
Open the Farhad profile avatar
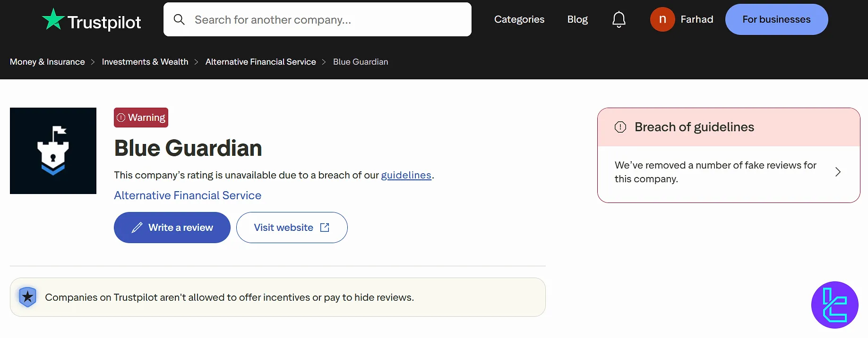[662, 19]
